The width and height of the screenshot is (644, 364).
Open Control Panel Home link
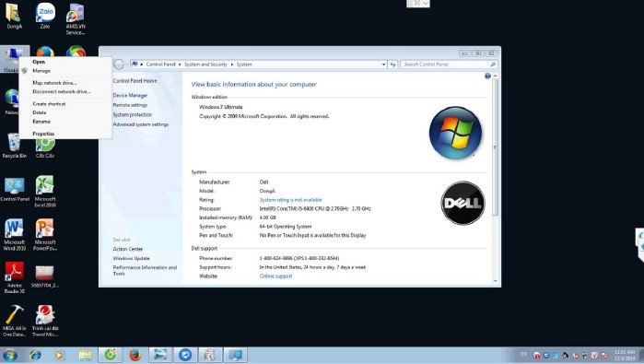[x=135, y=81]
